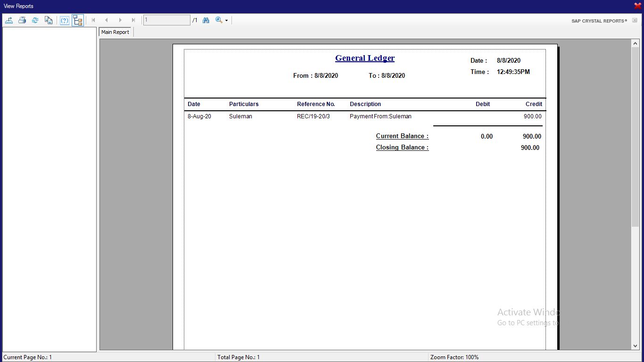This screenshot has width=644, height=362.
Task: Toggle the parameter panel button
Action: click(65, 20)
